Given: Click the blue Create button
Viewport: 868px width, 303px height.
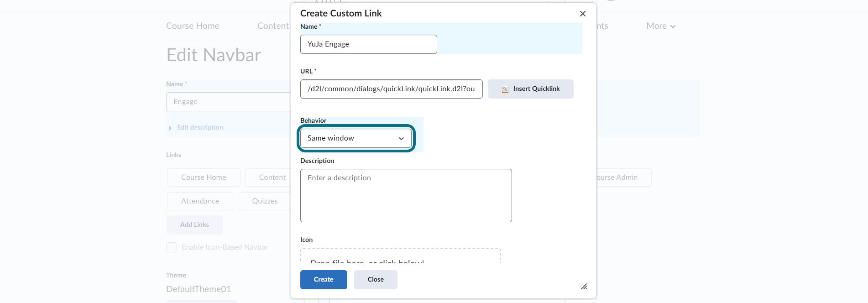Looking at the screenshot, I should point(324,280).
